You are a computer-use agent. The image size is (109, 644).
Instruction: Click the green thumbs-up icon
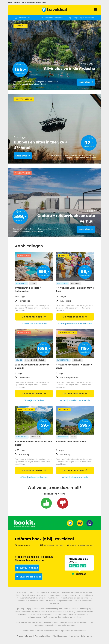[x=46, y=503]
